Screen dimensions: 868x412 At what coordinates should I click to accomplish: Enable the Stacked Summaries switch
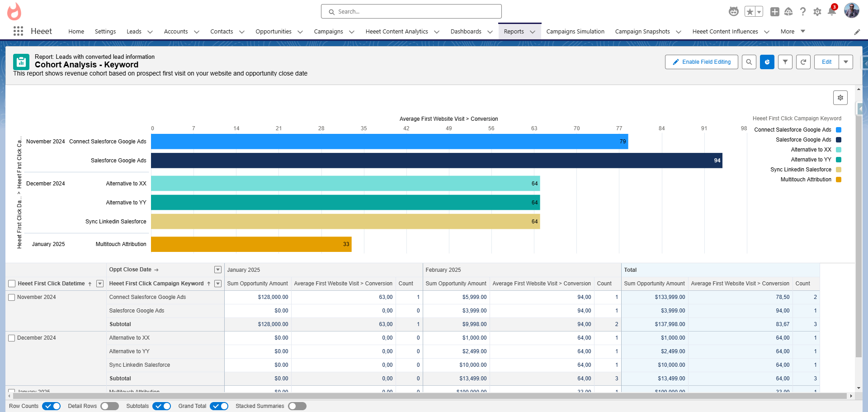pyautogui.click(x=297, y=406)
